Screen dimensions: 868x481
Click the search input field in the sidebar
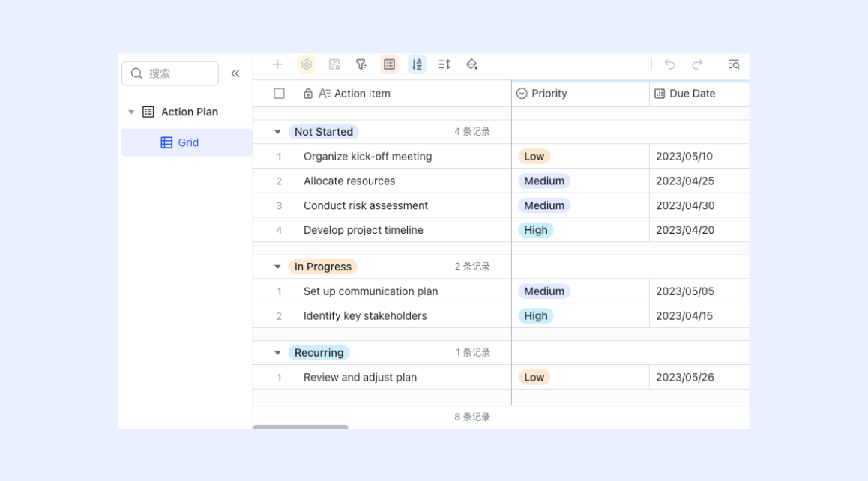(x=170, y=73)
